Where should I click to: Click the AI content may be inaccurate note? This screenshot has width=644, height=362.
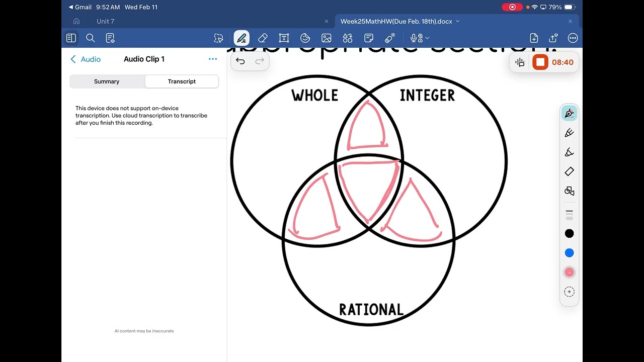pyautogui.click(x=144, y=331)
